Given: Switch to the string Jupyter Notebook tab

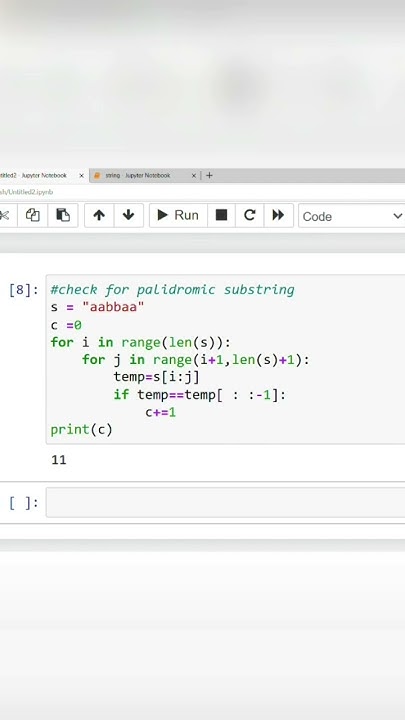Looking at the screenshot, I should coord(138,175).
